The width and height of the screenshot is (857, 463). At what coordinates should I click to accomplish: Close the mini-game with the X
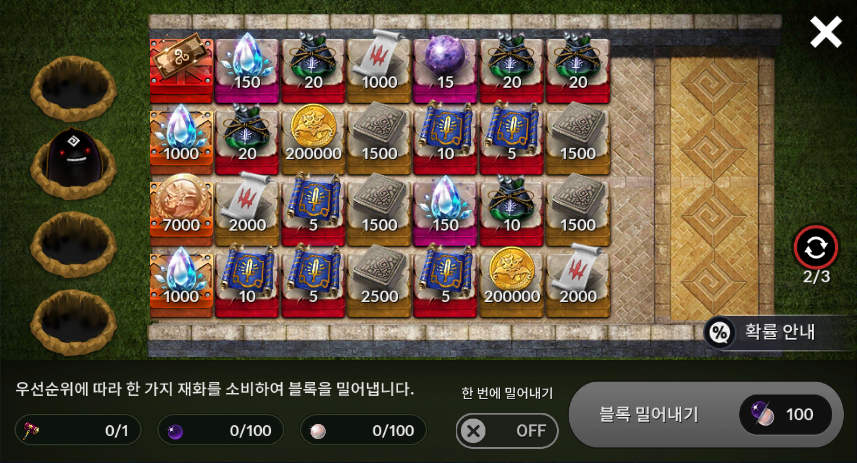pos(825,32)
